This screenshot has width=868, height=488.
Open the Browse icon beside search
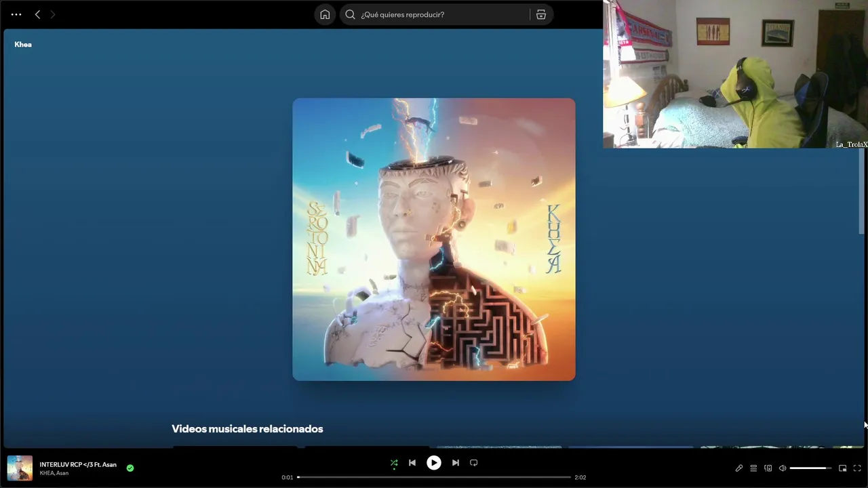coord(540,14)
